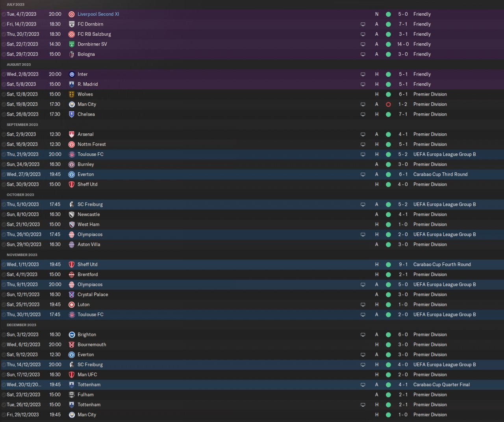Click the Inter club badge icon

(72, 74)
